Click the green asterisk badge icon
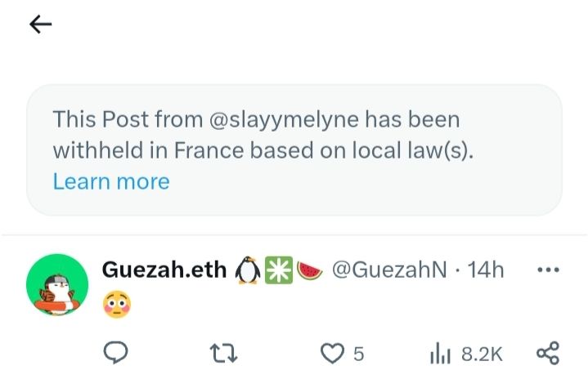This screenshot has width=588, height=379. (277, 270)
